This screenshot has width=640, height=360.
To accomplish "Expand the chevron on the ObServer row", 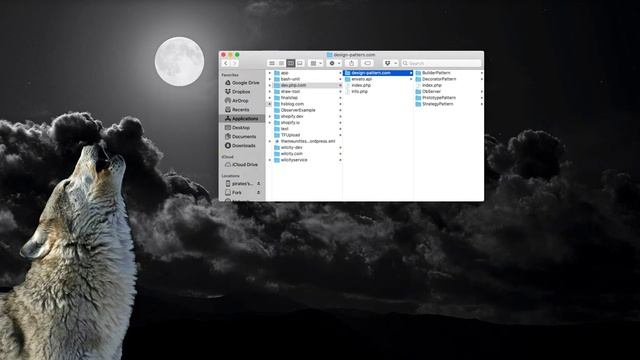I will point(482,91).
